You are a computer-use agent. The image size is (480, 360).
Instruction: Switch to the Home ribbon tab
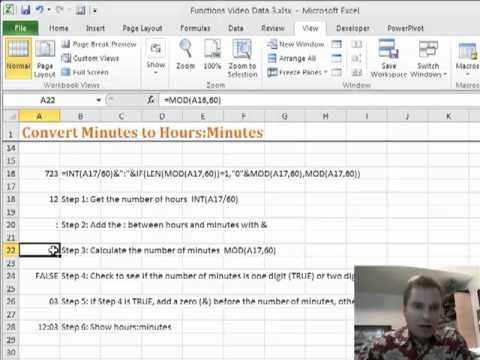tap(59, 28)
